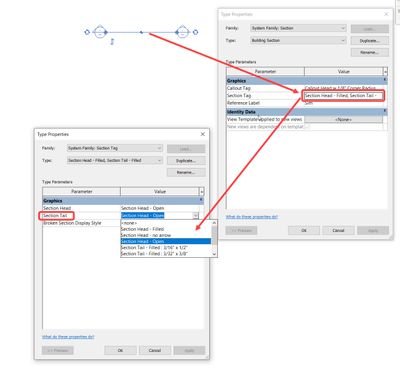Click the Section Tag value cell in the Building Section dialog
The height and width of the screenshot is (371, 400).
click(x=343, y=96)
